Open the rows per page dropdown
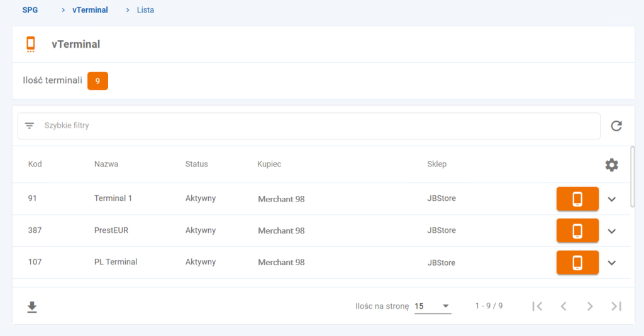Screen dimensions: 644x336 433,306
